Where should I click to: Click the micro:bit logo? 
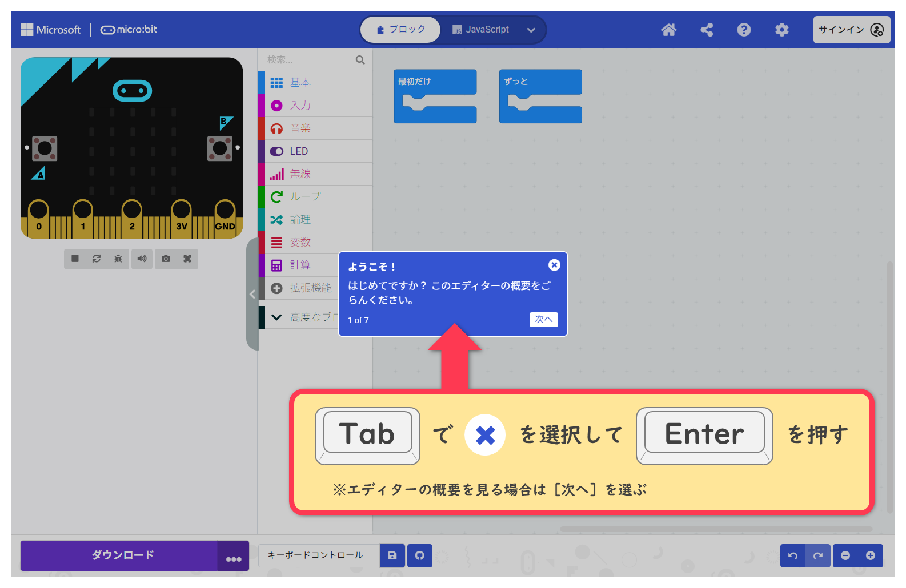tap(129, 30)
